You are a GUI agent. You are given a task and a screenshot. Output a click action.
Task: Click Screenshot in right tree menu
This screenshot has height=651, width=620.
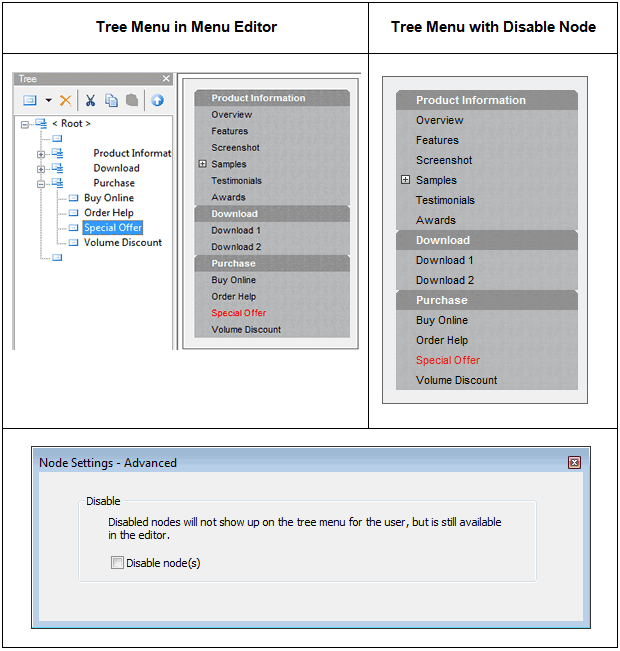(444, 160)
